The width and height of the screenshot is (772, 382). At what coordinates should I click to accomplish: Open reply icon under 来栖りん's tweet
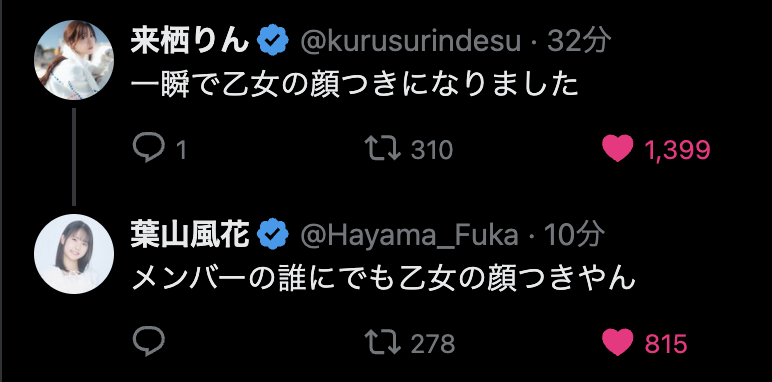(x=148, y=149)
